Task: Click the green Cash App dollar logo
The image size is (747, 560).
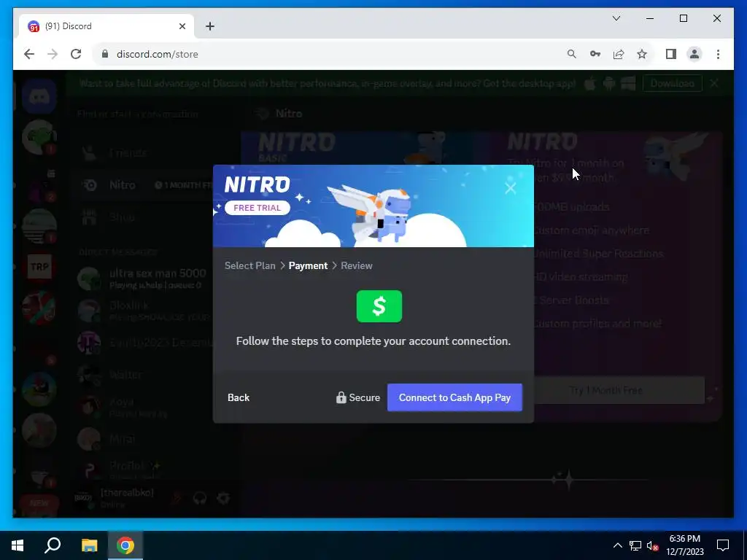Action: click(x=379, y=306)
